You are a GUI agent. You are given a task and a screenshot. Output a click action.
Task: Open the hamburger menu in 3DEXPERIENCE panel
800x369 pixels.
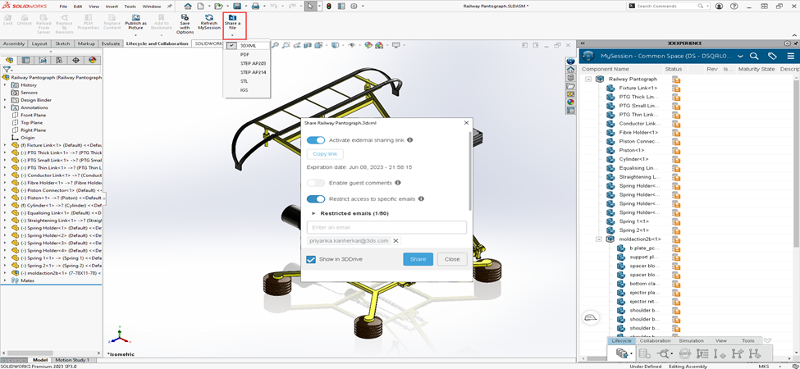(x=790, y=56)
